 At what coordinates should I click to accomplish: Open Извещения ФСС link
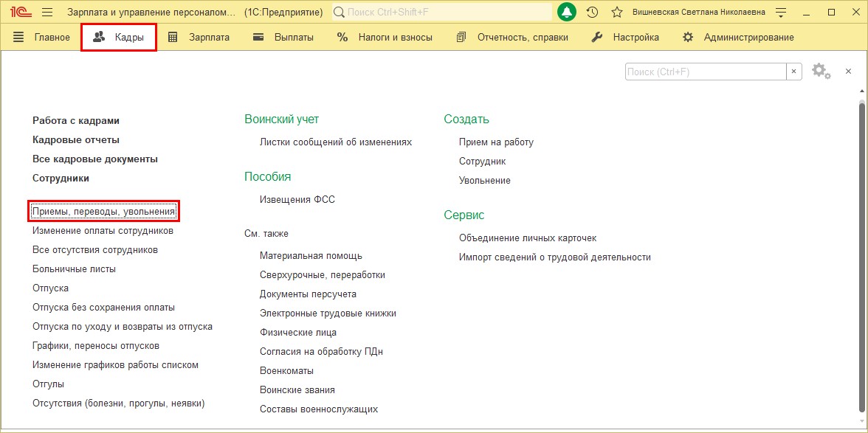[x=297, y=200]
